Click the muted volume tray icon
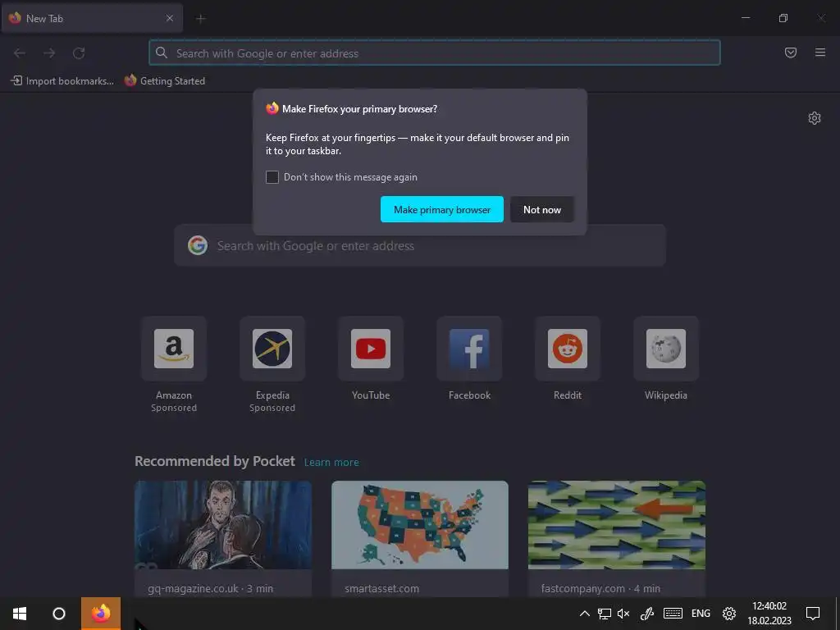This screenshot has width=840, height=630. coord(623,614)
